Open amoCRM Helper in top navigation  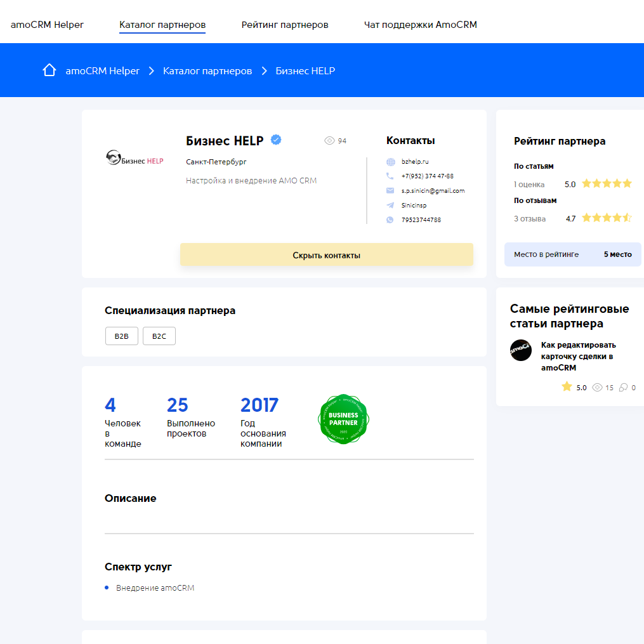[x=47, y=25]
